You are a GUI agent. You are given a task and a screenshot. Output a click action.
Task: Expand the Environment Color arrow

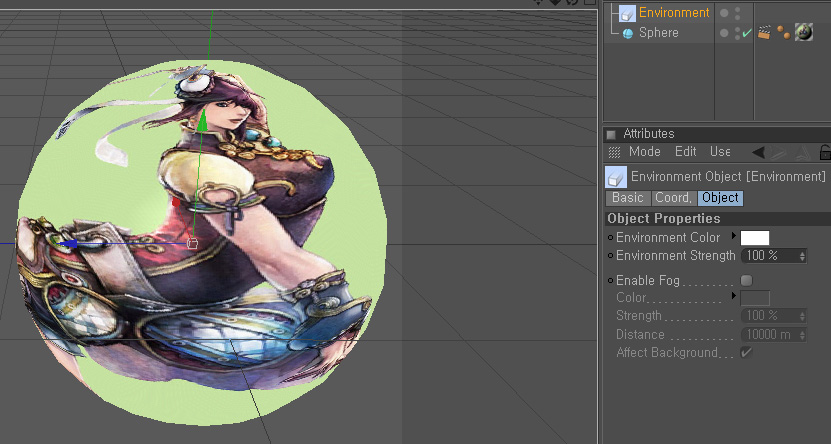click(734, 237)
